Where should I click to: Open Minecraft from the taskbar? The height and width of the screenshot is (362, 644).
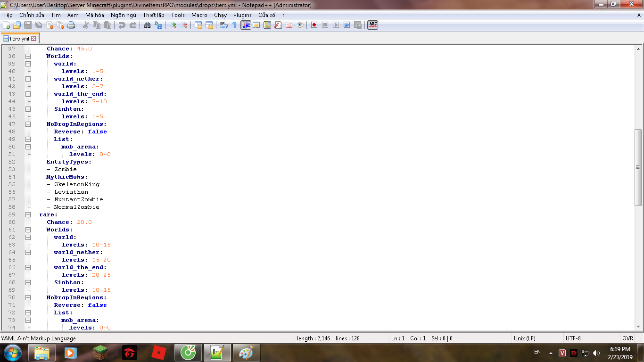[100, 353]
